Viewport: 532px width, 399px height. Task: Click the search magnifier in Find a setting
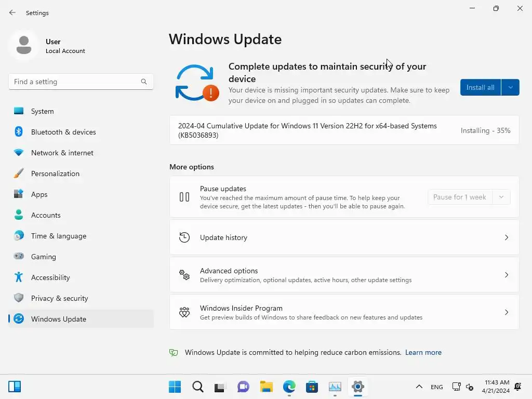tap(144, 82)
